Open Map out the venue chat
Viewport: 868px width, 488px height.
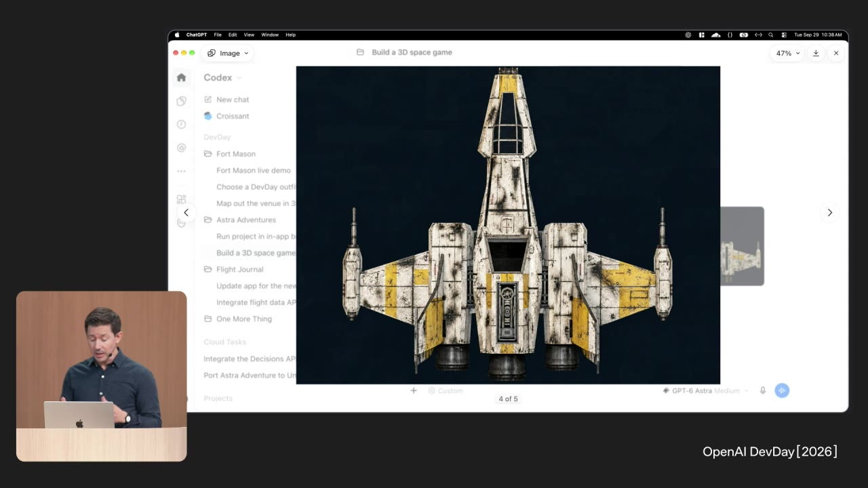(256, 203)
